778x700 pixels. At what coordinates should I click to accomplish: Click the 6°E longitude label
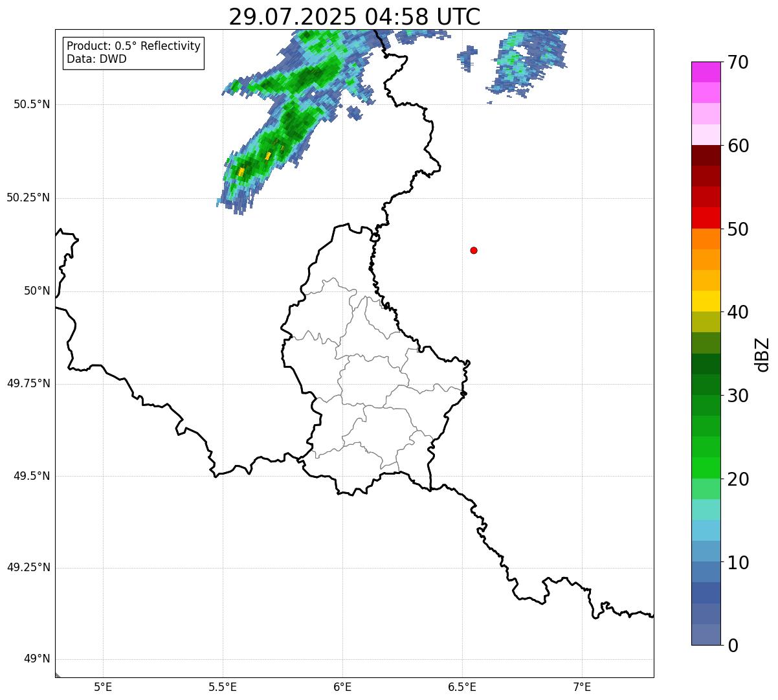342,686
